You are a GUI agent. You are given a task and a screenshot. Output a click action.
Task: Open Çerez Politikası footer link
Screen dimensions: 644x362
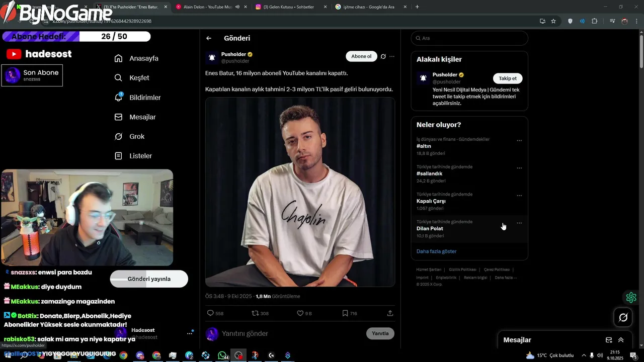(497, 269)
